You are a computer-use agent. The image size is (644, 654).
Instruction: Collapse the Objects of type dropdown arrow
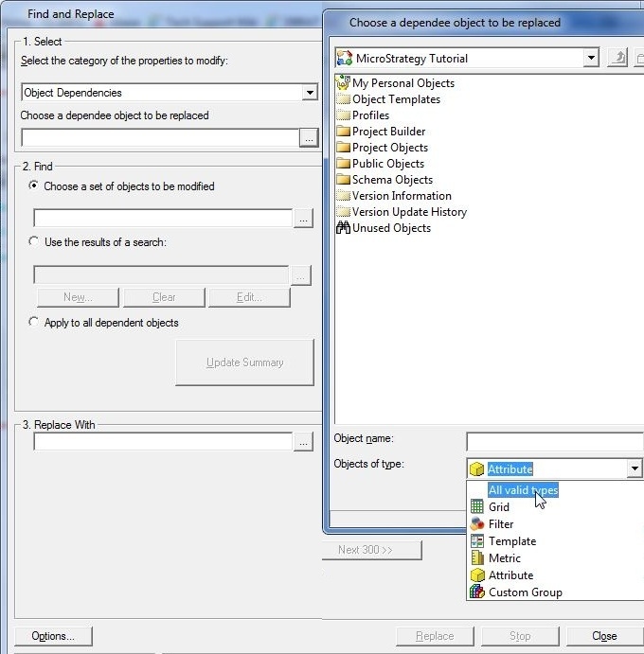pyautogui.click(x=634, y=469)
